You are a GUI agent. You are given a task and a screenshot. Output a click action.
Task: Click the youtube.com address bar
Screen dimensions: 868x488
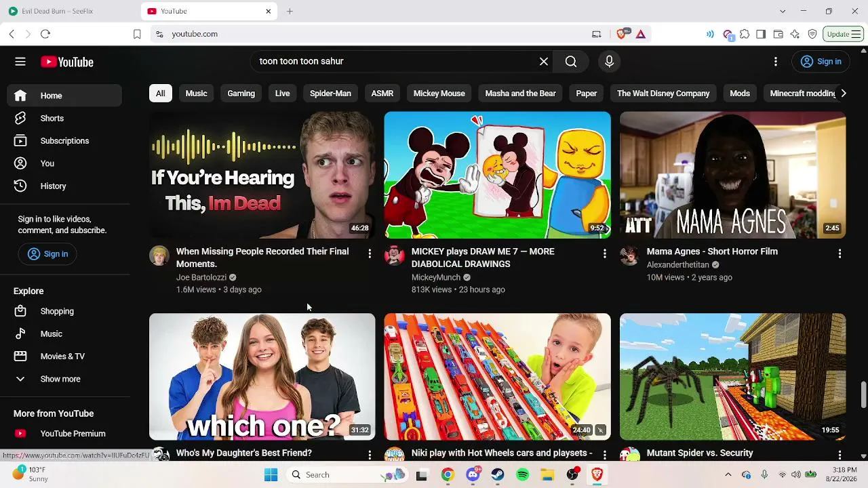pos(380,34)
